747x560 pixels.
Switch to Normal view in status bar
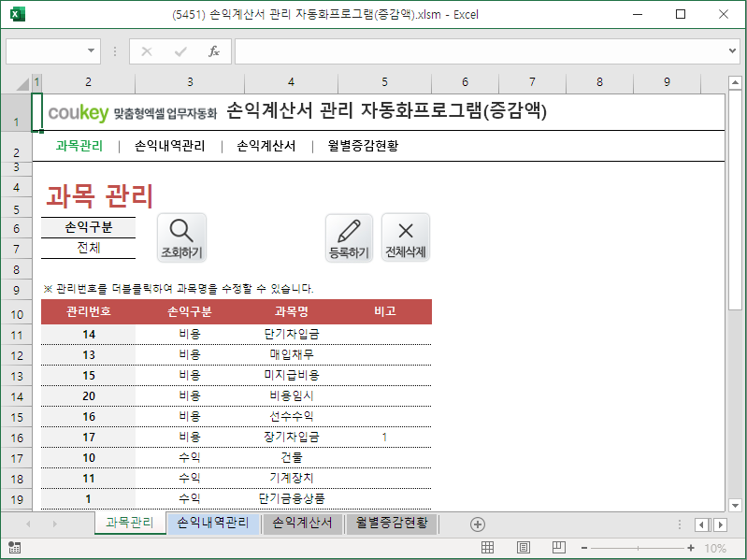[487, 548]
